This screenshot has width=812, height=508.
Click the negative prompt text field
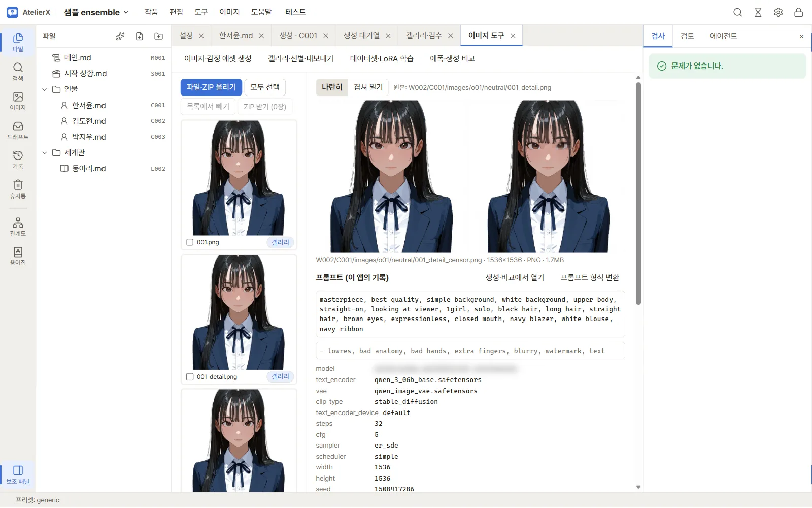click(470, 351)
